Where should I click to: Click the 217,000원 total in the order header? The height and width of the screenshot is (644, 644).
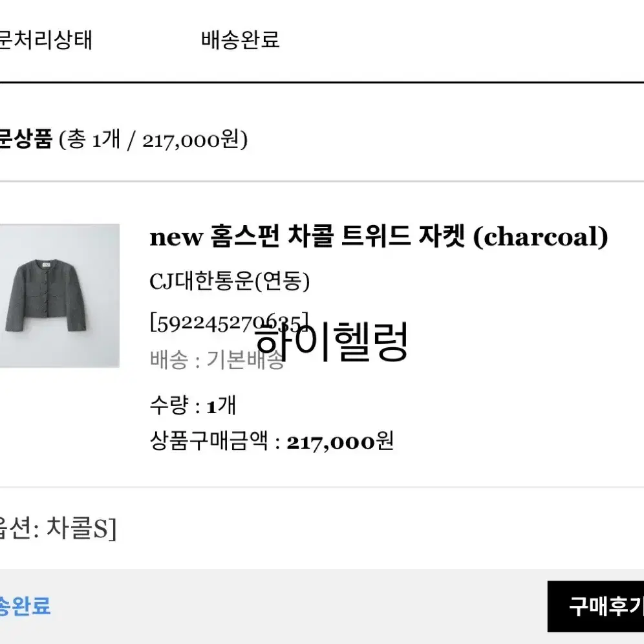[191, 140]
